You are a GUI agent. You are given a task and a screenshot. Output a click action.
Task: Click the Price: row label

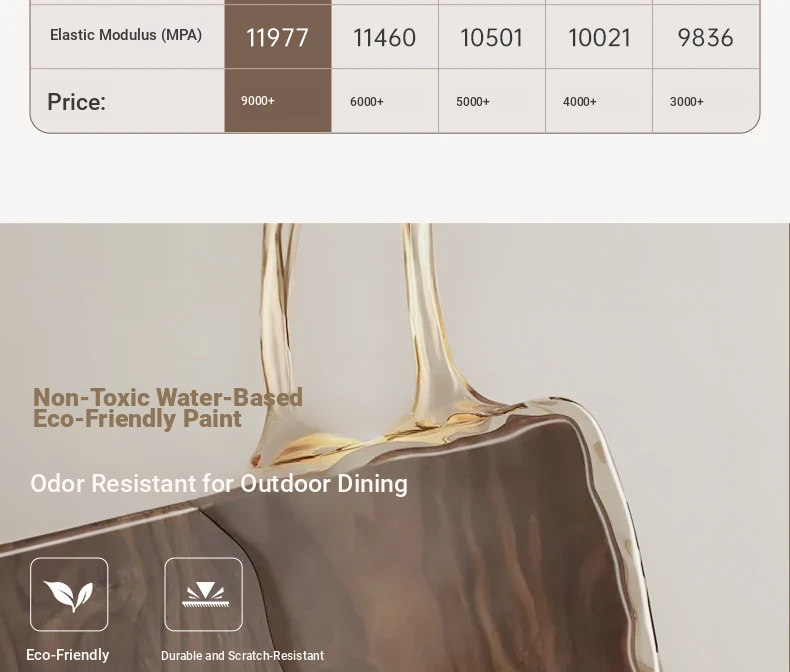pos(76,102)
